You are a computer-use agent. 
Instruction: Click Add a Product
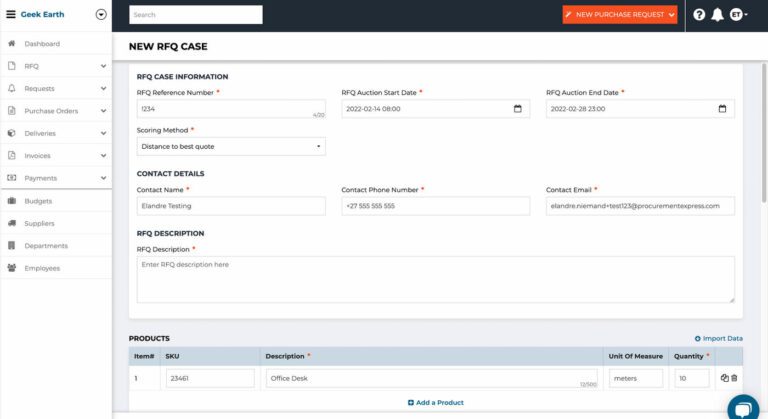pos(435,402)
